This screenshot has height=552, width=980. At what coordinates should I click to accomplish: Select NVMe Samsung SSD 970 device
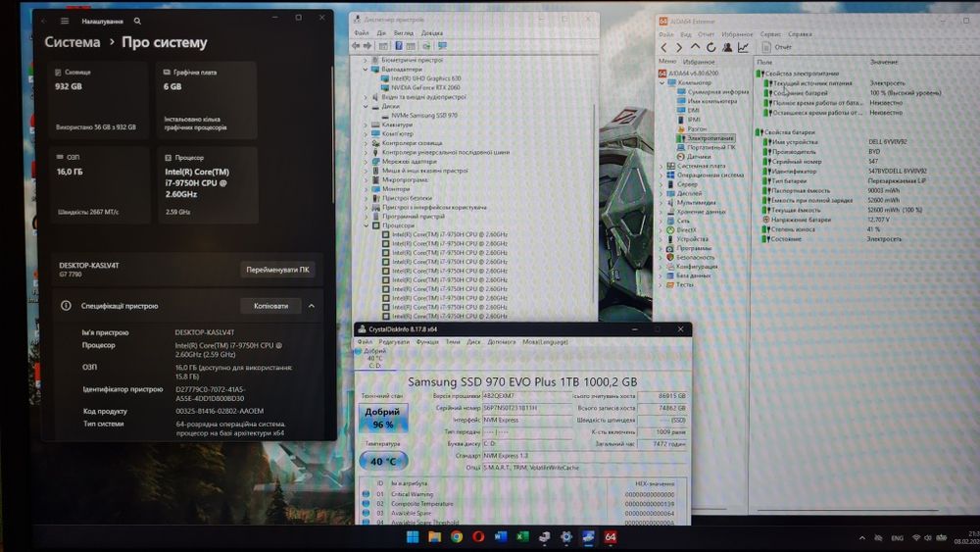(x=423, y=116)
